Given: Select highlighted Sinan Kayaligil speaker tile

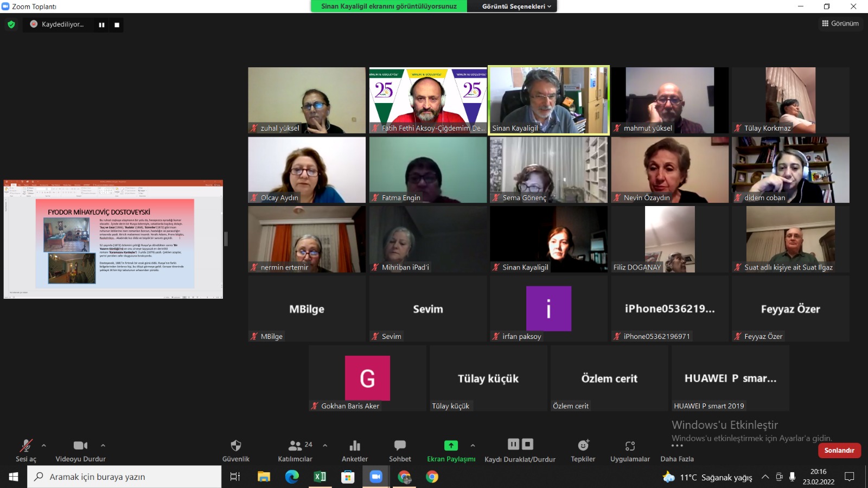Looking at the screenshot, I should click(548, 100).
